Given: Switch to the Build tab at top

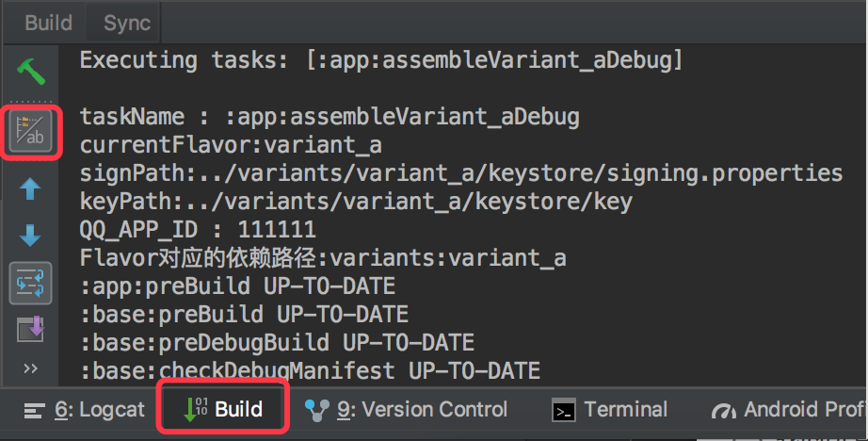Looking at the screenshot, I should pos(49,23).
